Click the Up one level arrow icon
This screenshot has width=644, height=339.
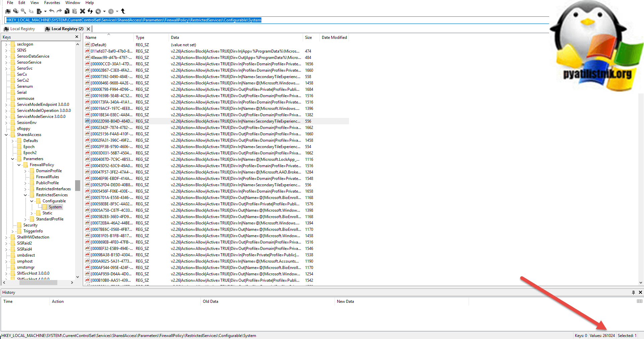click(123, 11)
